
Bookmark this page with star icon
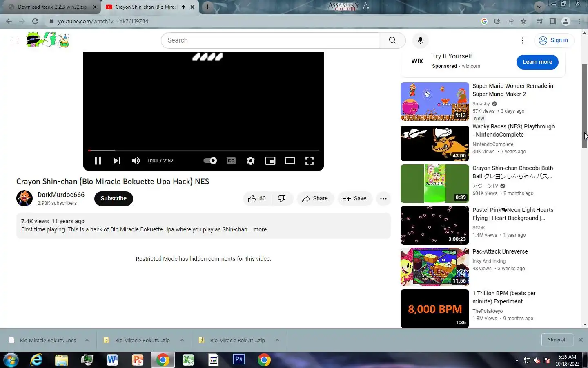click(x=523, y=21)
